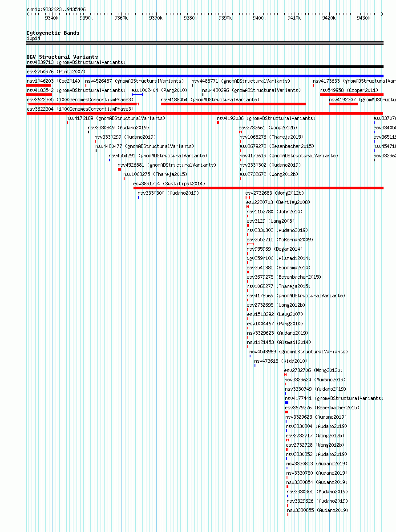This screenshot has height=532, width=396.
Task: Open nsv1068277 (Thareja2015) variant label
Action: pyautogui.click(x=279, y=286)
